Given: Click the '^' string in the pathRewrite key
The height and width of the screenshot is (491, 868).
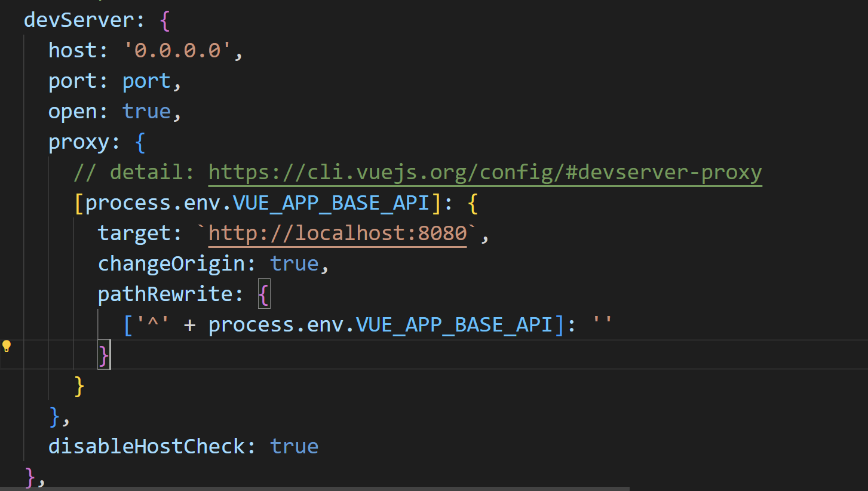Looking at the screenshot, I should click(x=154, y=325).
